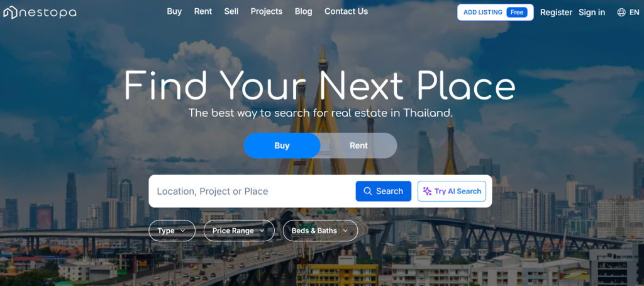Open the Rent menu in navigation
644x286 pixels.
[x=203, y=11]
